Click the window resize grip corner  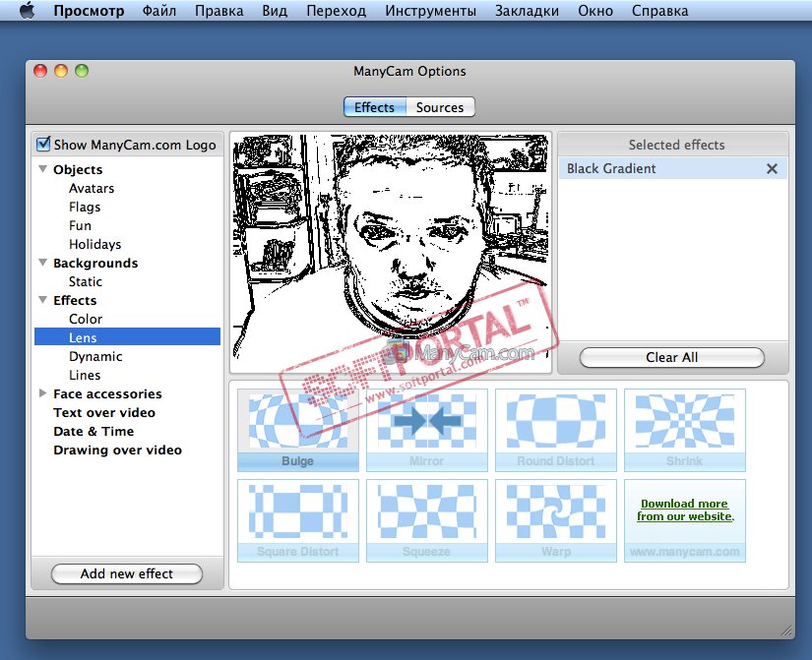(786, 630)
